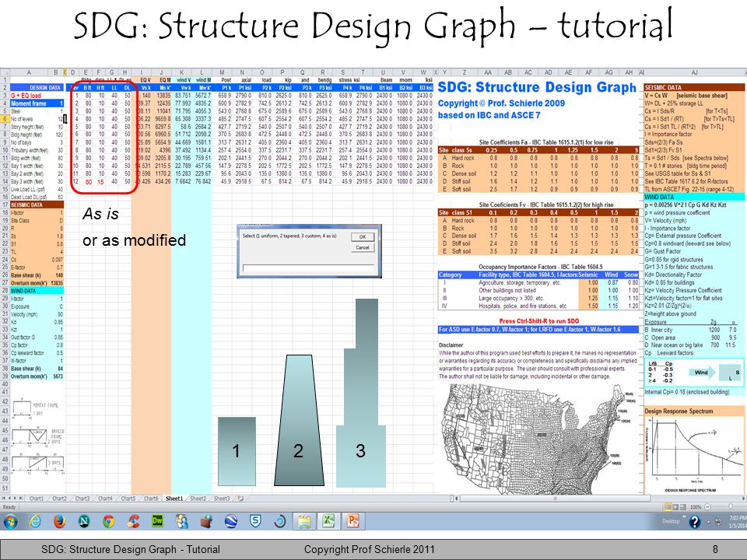Switch to the Chart6 tab

pyautogui.click(x=150, y=499)
